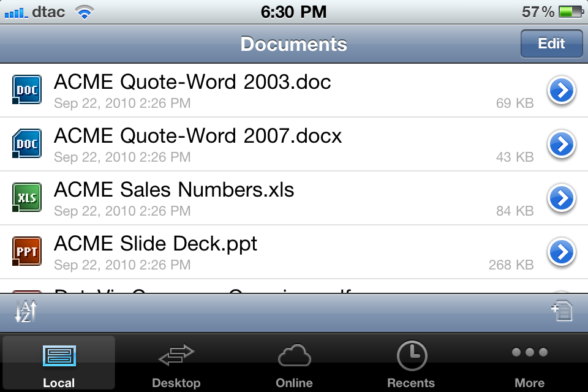Image resolution: width=588 pixels, height=392 pixels.
Task: Click the DOC icon for Word 2003 file
Action: point(27,90)
